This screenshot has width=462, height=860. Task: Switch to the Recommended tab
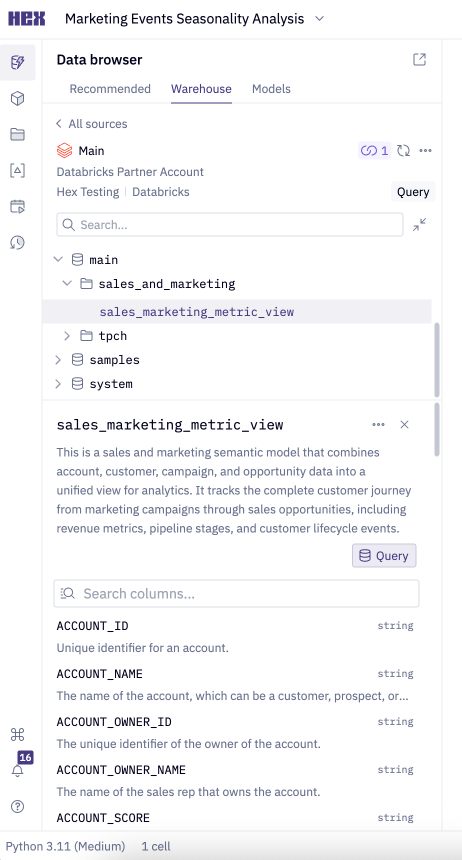[110, 89]
